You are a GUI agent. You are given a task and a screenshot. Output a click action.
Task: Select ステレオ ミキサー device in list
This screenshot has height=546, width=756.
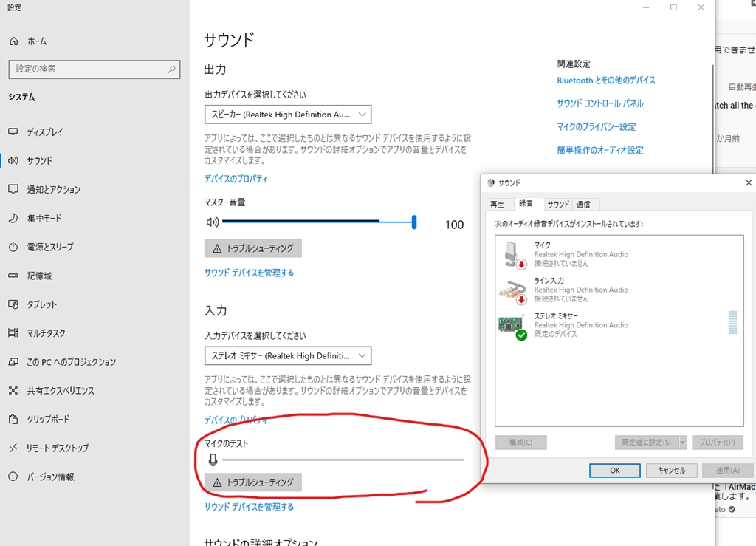pyautogui.click(x=619, y=324)
